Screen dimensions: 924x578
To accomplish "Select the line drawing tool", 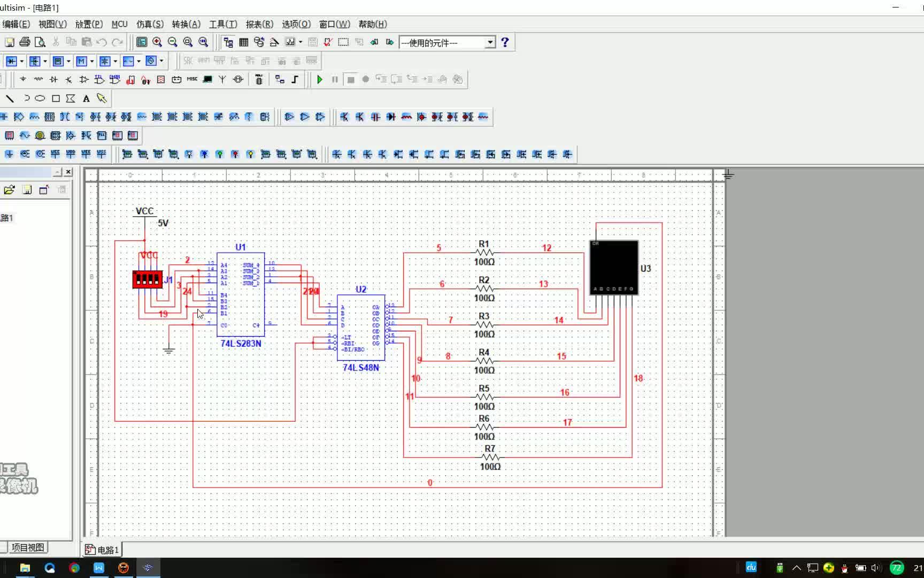I will tap(10, 98).
